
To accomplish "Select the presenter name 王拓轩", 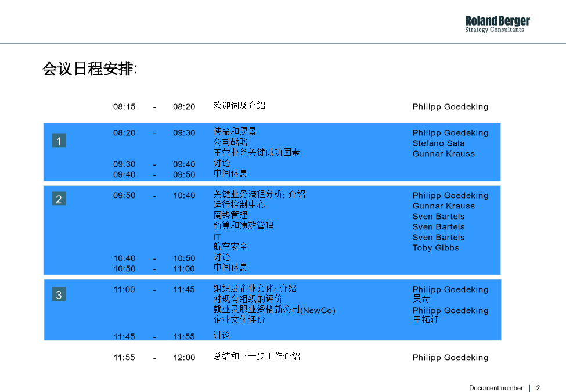I will [425, 320].
